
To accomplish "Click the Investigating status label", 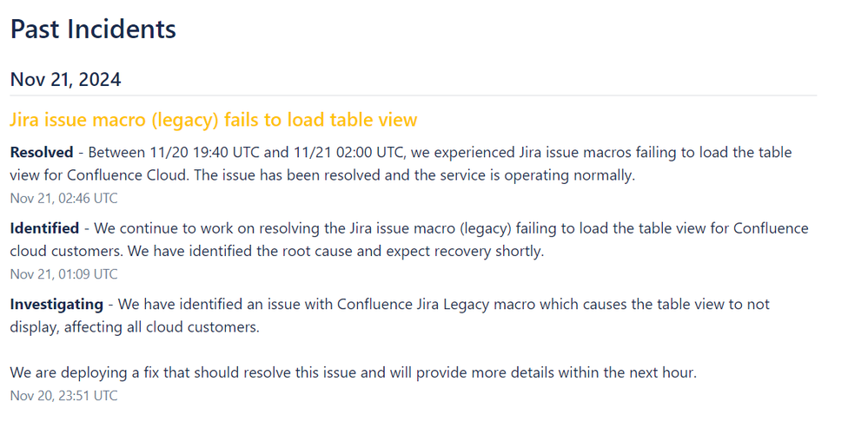I will coord(56,304).
